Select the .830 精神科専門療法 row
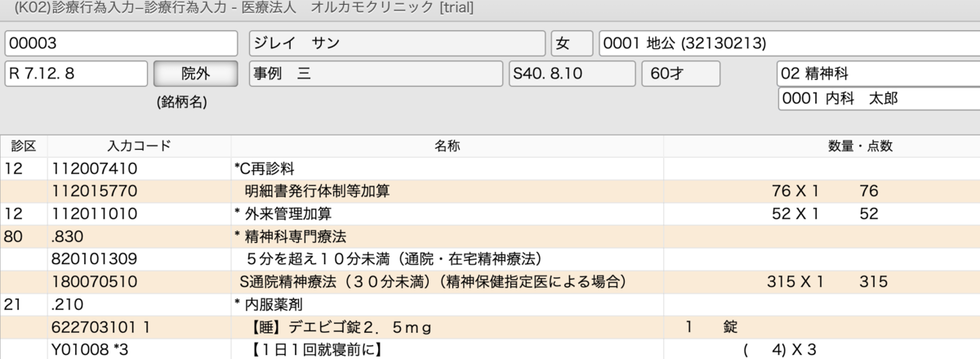Screen dimensions: 980x359 tap(490, 237)
